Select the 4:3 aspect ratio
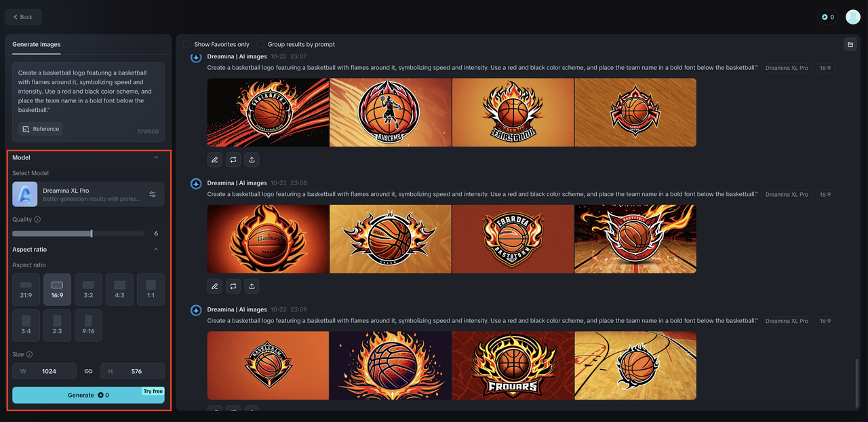 pyautogui.click(x=119, y=290)
